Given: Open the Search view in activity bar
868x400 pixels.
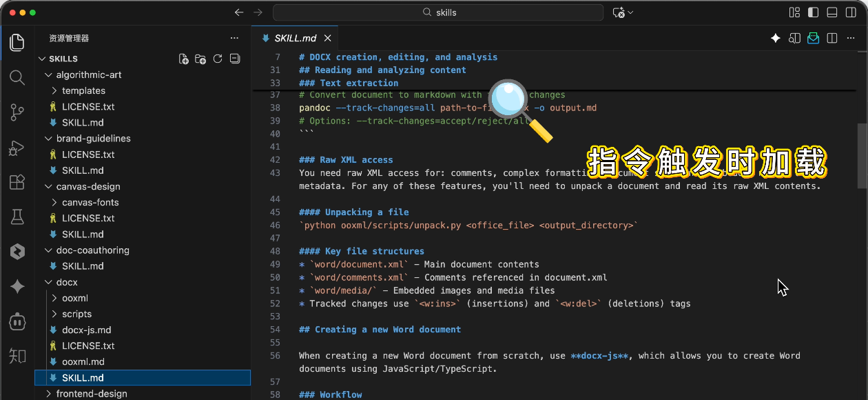Looking at the screenshot, I should point(17,77).
